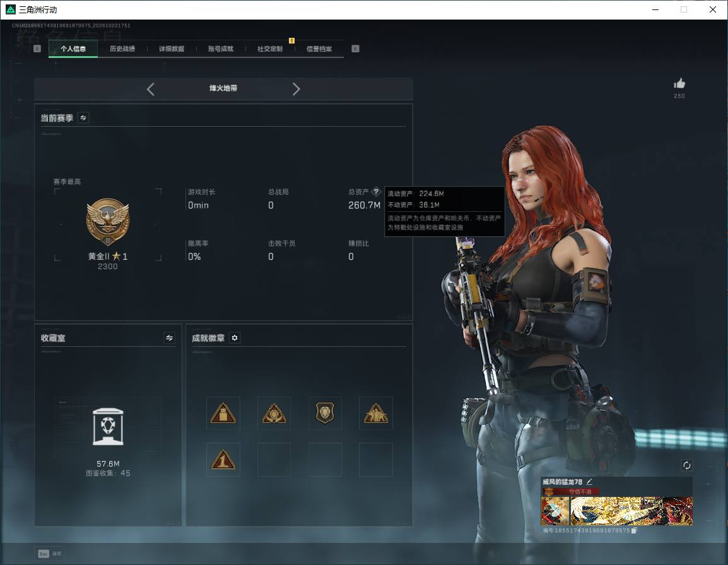Click the 0min game duration value
The width and height of the screenshot is (728, 565).
(198, 205)
